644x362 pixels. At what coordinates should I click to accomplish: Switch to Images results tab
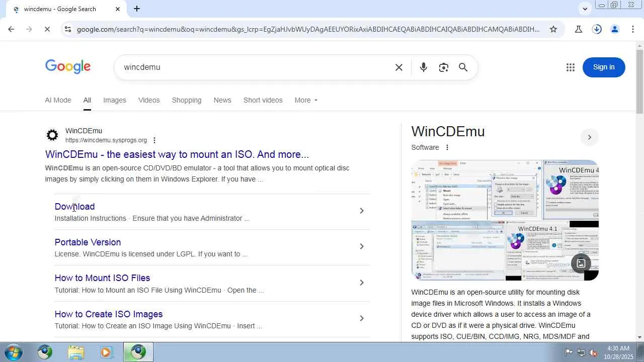tap(115, 100)
